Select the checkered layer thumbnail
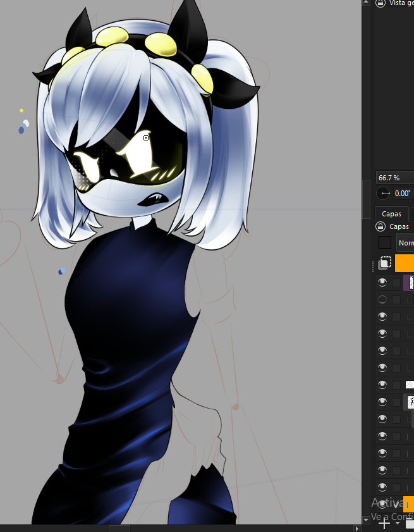Screen dimensions: 414x532 point(410,385)
